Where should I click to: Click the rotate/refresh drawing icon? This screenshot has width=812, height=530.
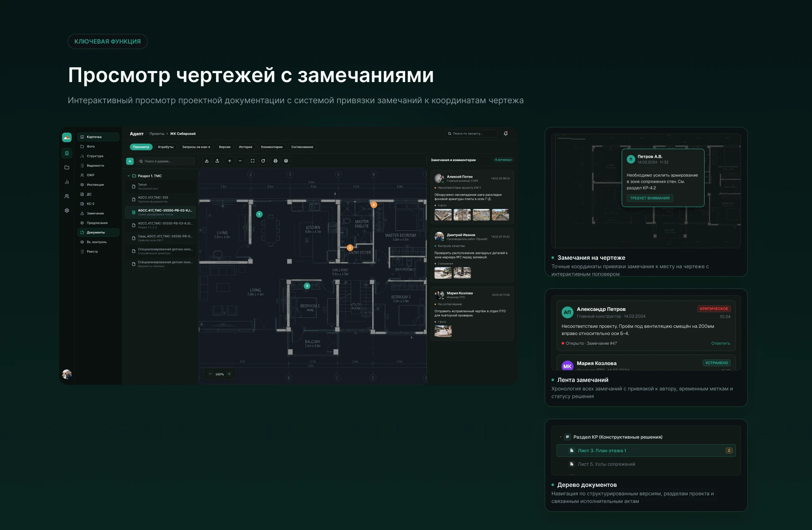(263, 161)
